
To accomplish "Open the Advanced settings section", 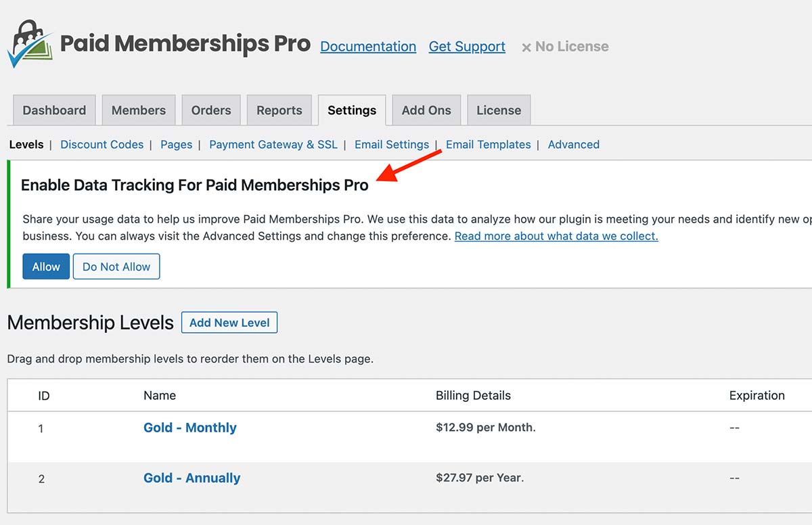I will pos(573,144).
